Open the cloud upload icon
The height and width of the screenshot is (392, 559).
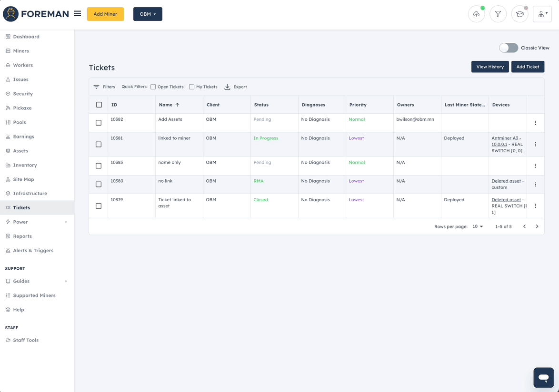click(x=476, y=14)
